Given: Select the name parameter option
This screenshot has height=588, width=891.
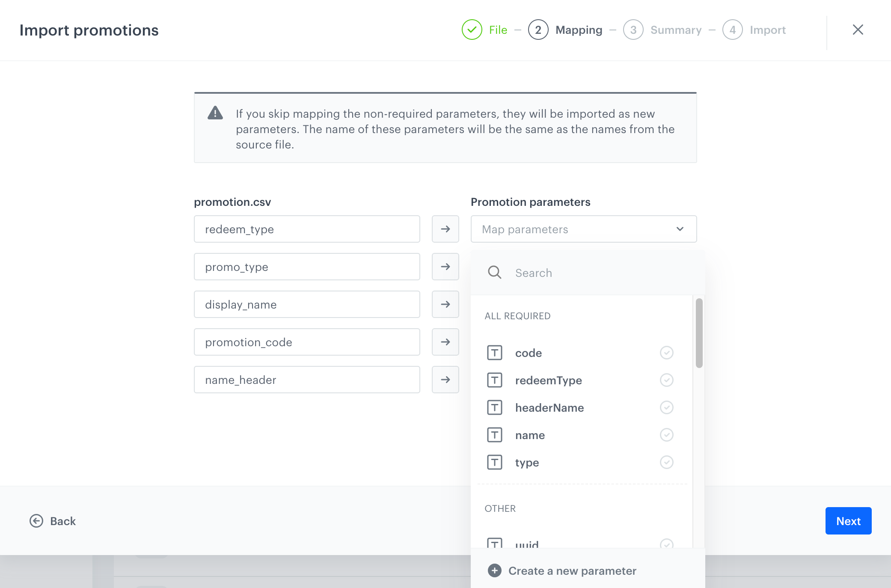Looking at the screenshot, I should click(x=530, y=435).
